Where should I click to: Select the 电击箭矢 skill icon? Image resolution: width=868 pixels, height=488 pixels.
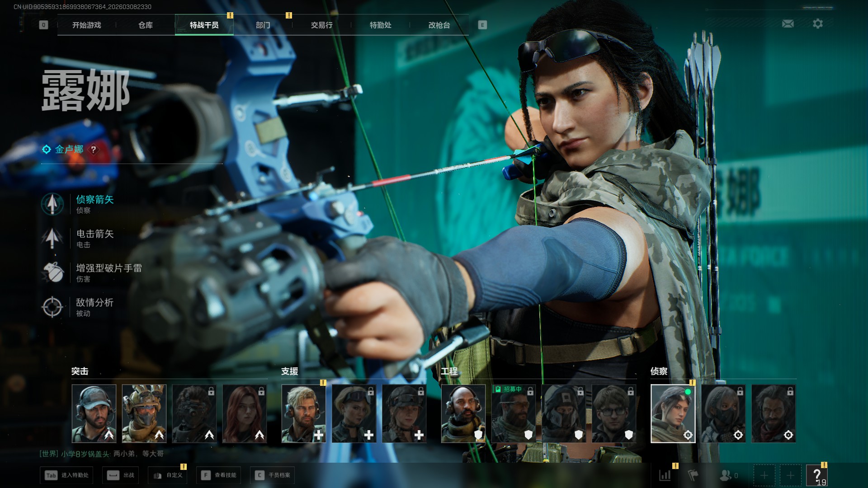click(x=52, y=238)
